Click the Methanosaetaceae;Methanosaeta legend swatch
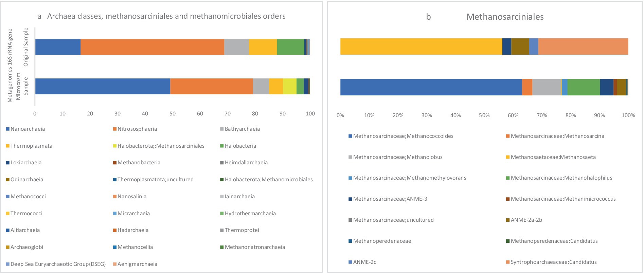This screenshot has height=273, width=644. [508, 157]
